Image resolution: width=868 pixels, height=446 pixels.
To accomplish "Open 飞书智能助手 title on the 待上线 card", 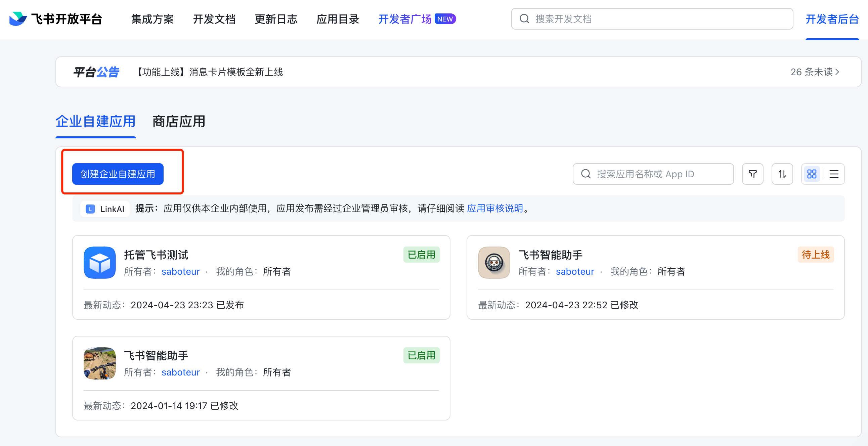I will click(x=550, y=255).
